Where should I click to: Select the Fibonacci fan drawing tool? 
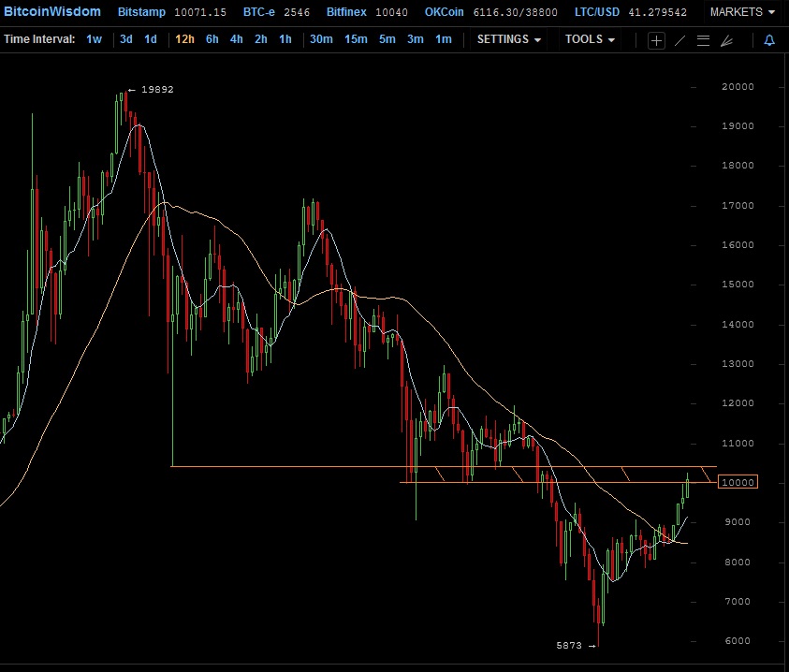(726, 41)
